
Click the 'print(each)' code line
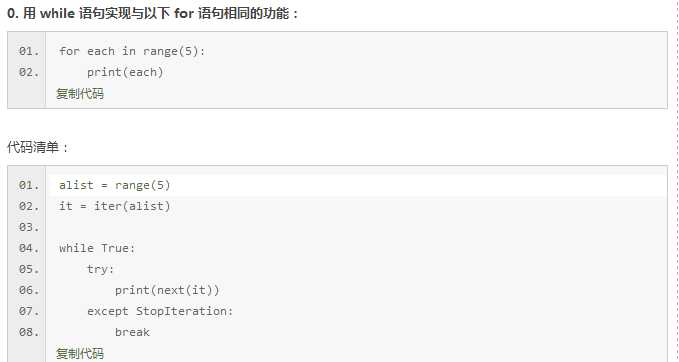(125, 72)
